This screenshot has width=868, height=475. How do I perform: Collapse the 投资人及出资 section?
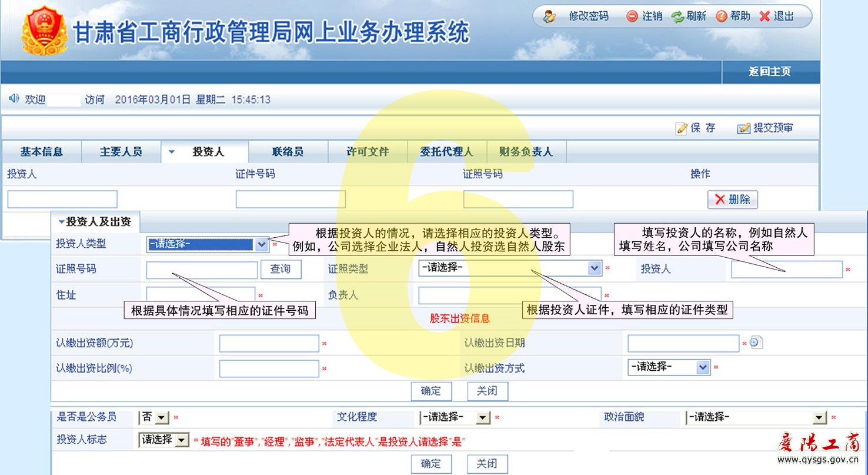(x=94, y=222)
